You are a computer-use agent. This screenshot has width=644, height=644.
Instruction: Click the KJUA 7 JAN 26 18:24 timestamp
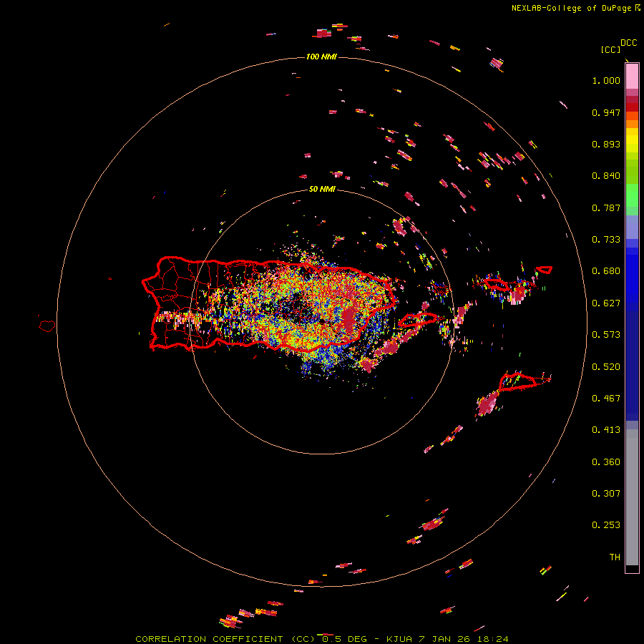click(x=447, y=639)
